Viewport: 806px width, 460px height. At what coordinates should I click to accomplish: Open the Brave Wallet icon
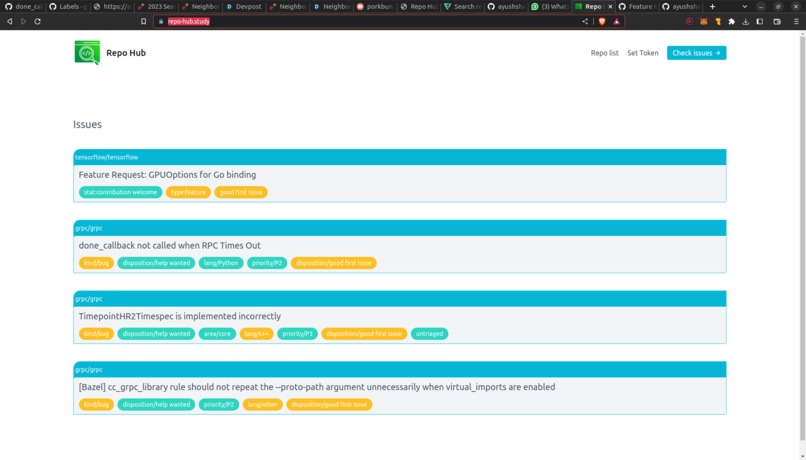pos(777,22)
